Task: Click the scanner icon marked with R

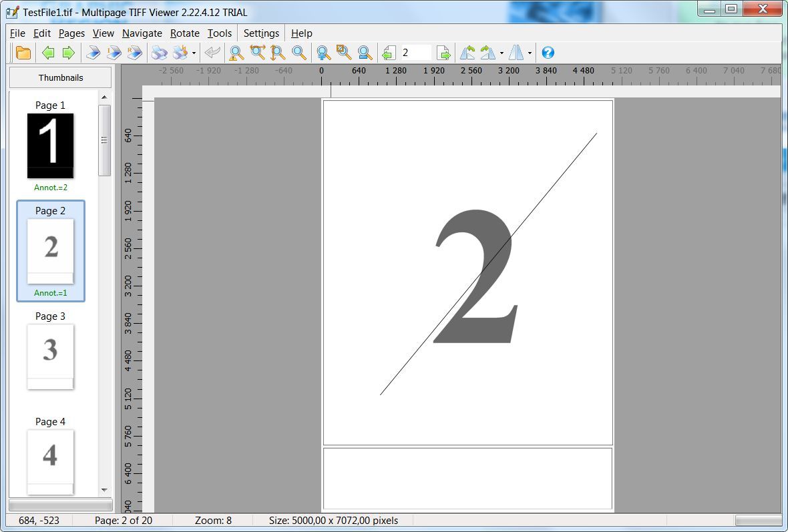Action: [x=134, y=53]
